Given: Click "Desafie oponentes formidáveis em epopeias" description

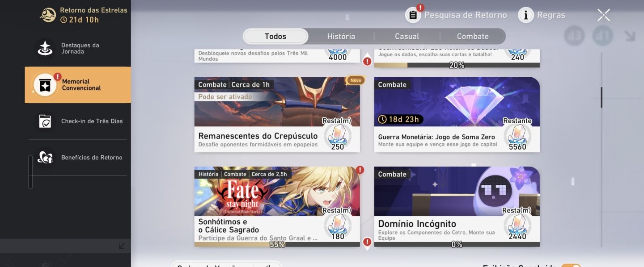Looking at the screenshot, I should [258, 145].
